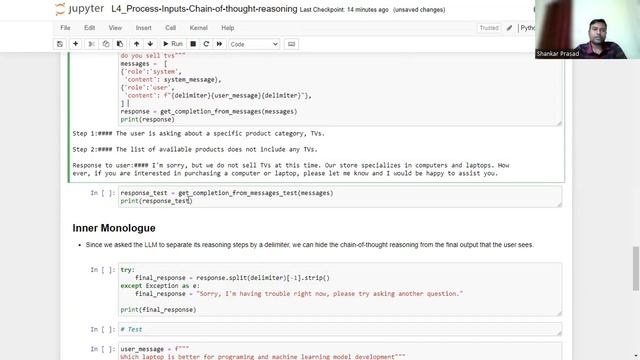The image size is (640, 360).
Task: Click the In [ ] prompt of response_test cell
Action: (x=103, y=193)
